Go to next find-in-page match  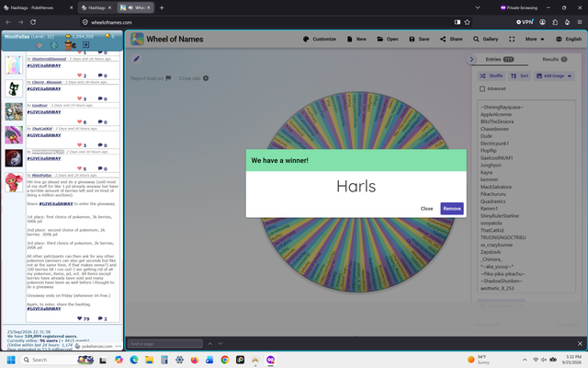(x=220, y=343)
